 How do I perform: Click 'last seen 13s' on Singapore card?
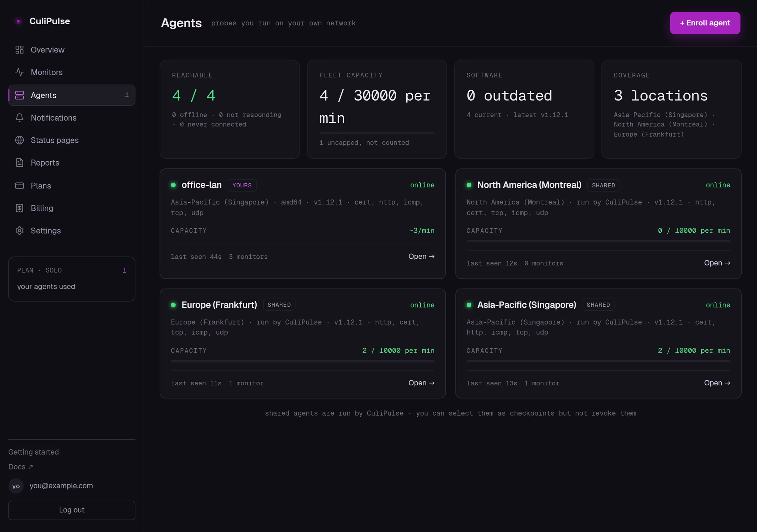point(492,383)
